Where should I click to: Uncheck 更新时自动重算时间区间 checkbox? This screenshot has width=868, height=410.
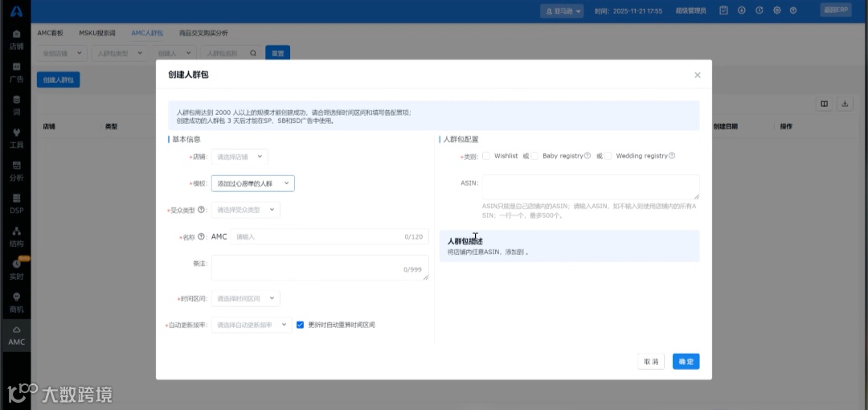tap(300, 325)
